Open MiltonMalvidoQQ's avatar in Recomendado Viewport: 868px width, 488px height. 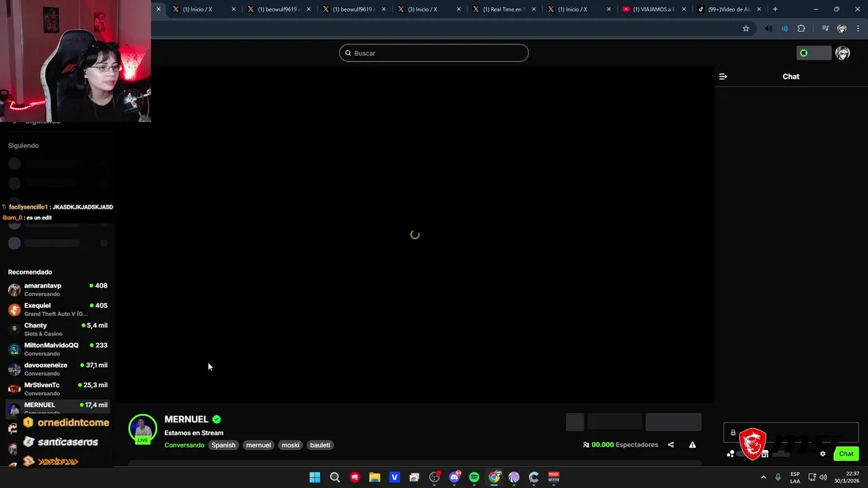[x=14, y=350]
